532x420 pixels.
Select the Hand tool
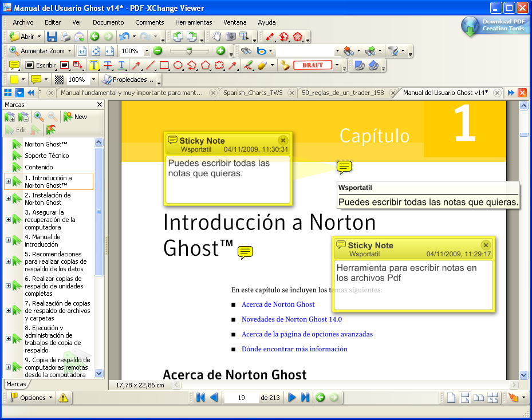point(216,36)
